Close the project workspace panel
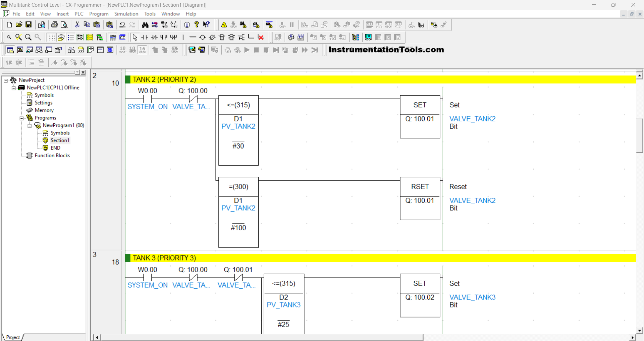Screen dimensions: 644x341 (x=83, y=72)
